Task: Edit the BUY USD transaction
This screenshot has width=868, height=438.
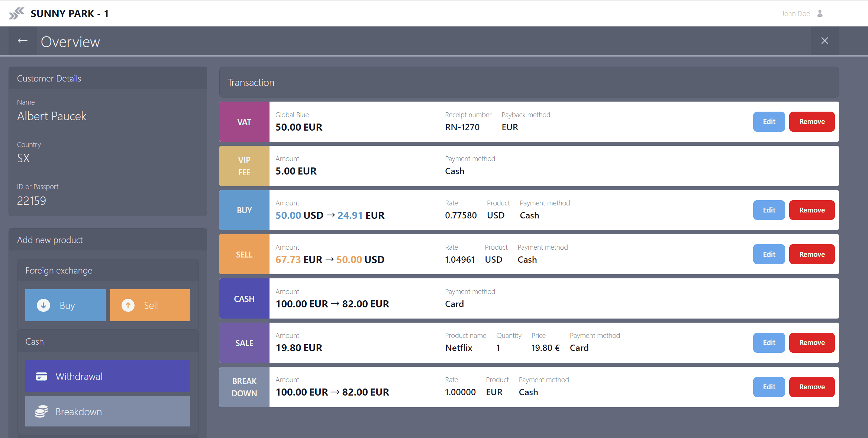Action: pos(769,210)
